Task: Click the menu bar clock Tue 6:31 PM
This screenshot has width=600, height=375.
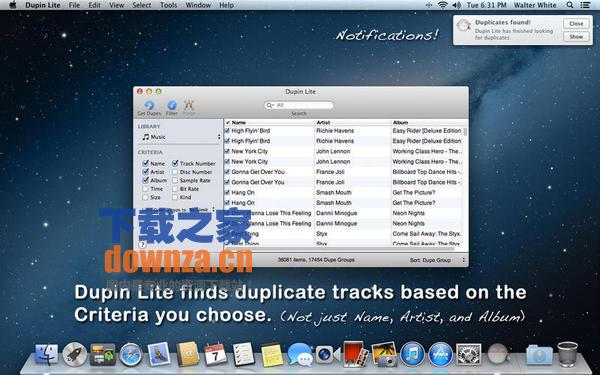Action: 486,5
